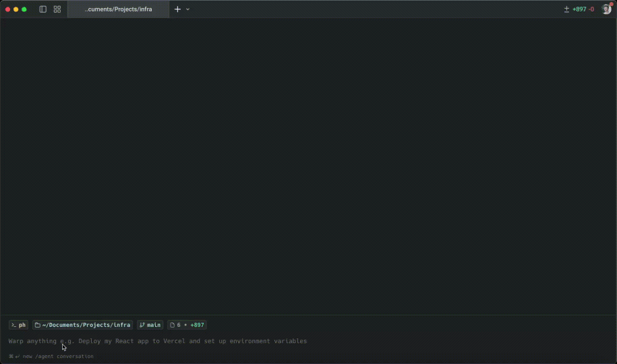Open the grid view icon

(x=57, y=9)
